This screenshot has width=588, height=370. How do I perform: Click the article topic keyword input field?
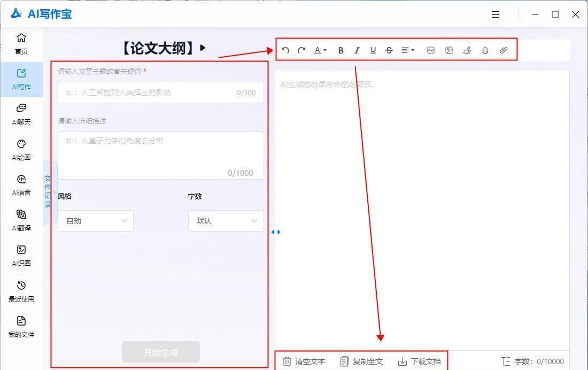(161, 92)
